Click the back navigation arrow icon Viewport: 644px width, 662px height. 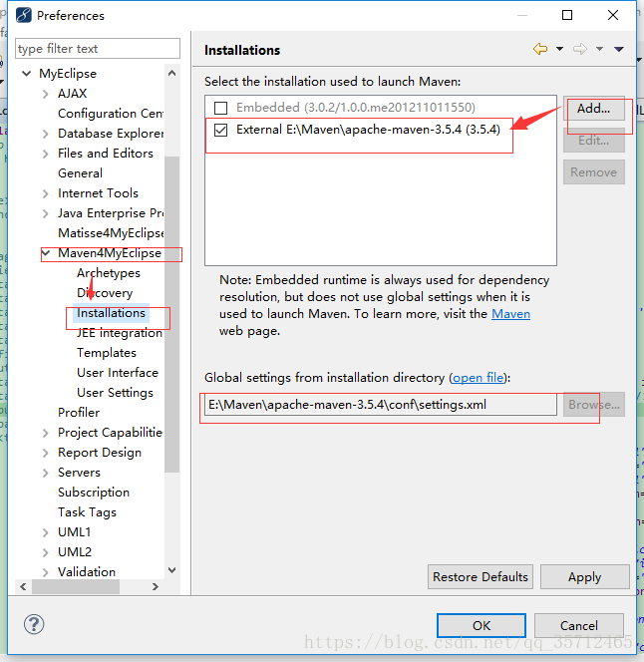coord(540,49)
